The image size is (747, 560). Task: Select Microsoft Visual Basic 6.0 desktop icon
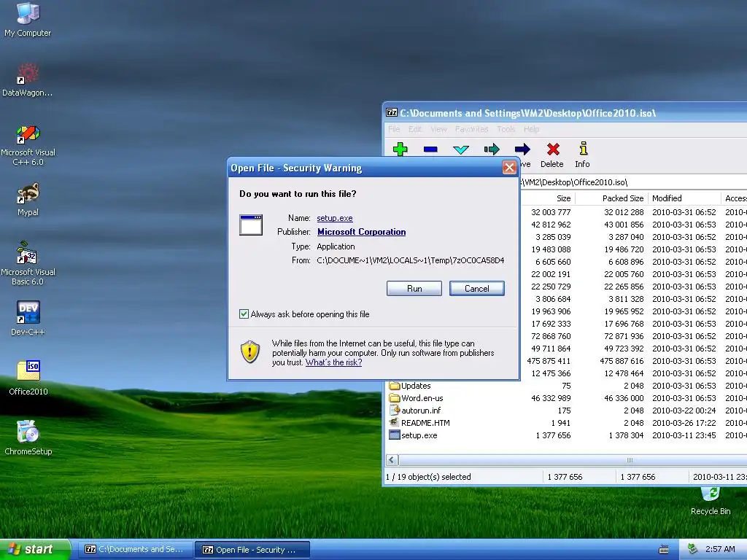click(28, 262)
